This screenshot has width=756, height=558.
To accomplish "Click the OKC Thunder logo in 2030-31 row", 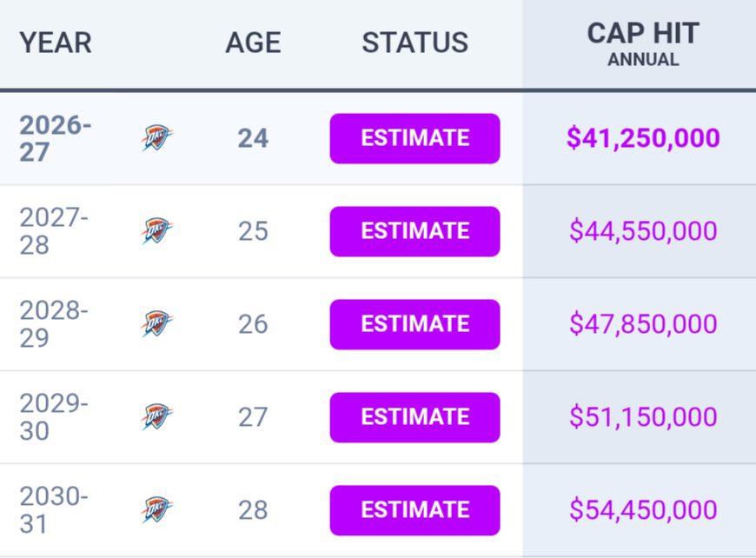I will [x=157, y=510].
